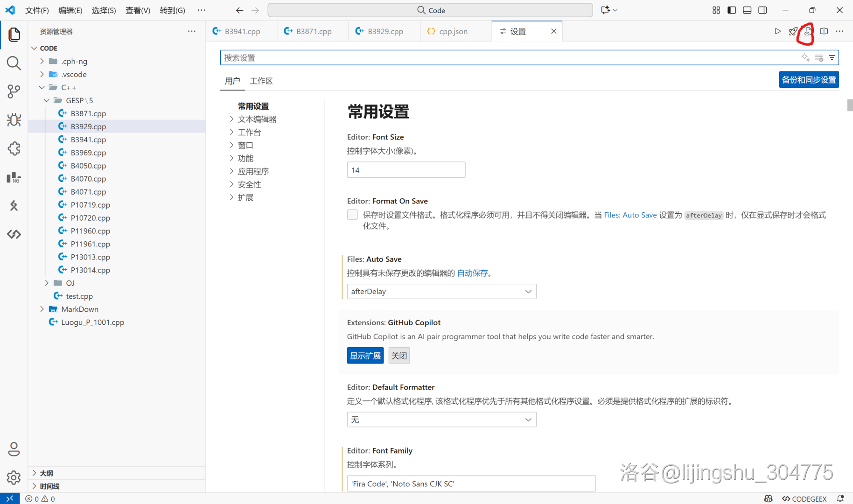
Task: Toggle the secondary side bar visibility
Action: tap(762, 10)
